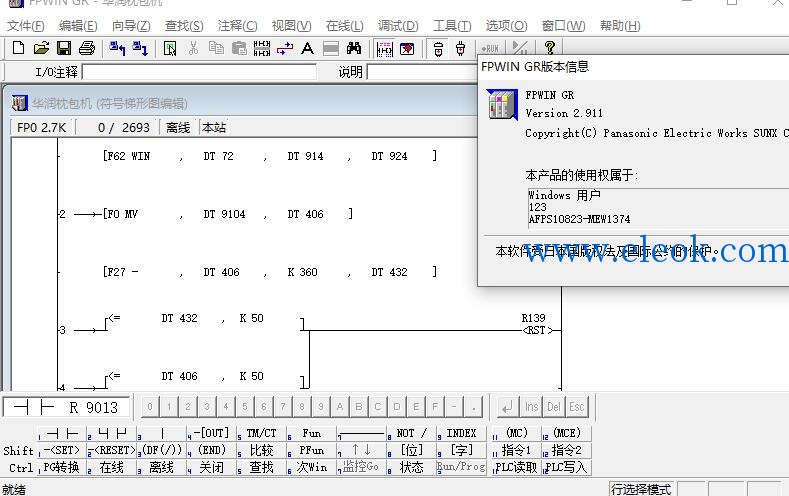Click the Offline plug toolbar icon
Screen dimensions: 789x496
[x=460, y=49]
